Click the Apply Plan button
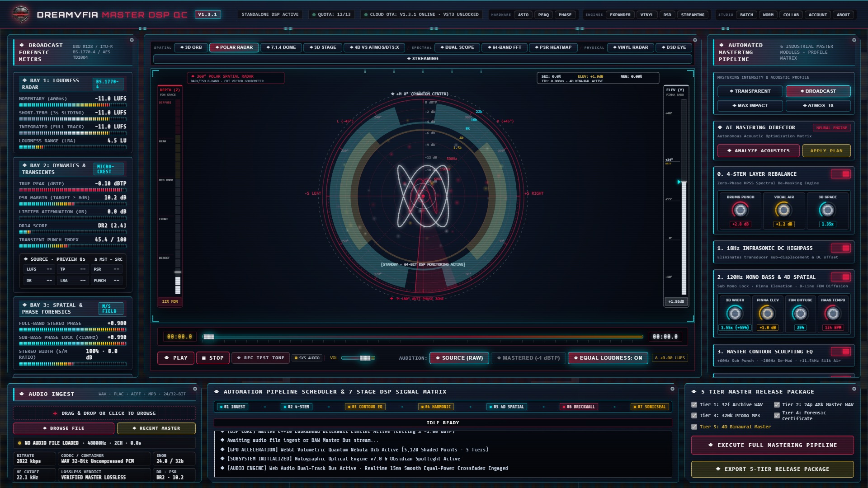 tap(826, 151)
